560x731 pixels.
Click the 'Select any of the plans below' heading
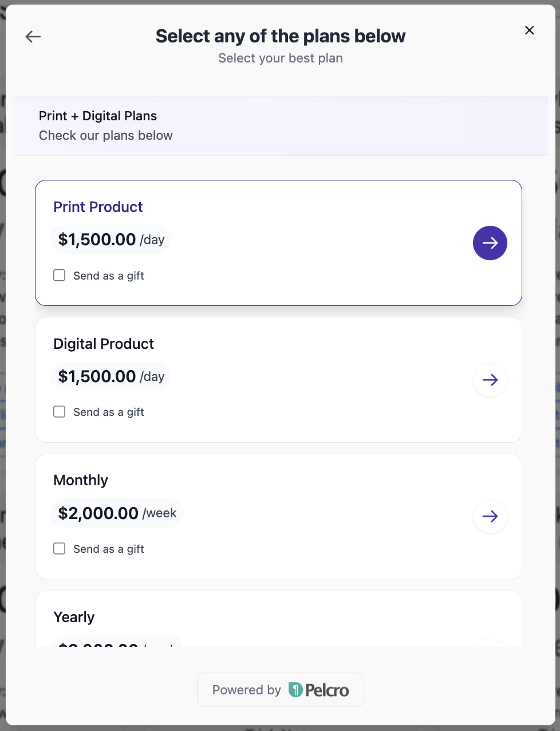coord(280,36)
